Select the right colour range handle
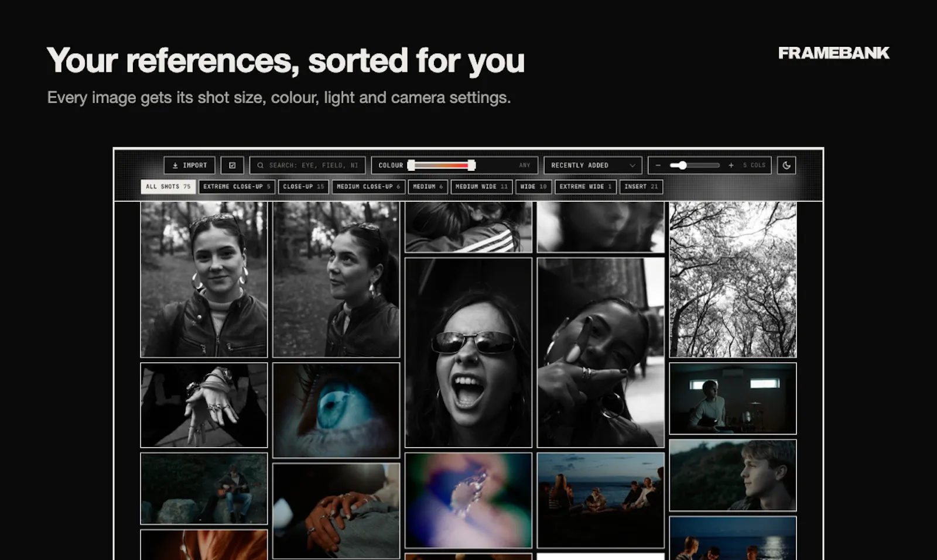The height and width of the screenshot is (560, 937). click(471, 166)
